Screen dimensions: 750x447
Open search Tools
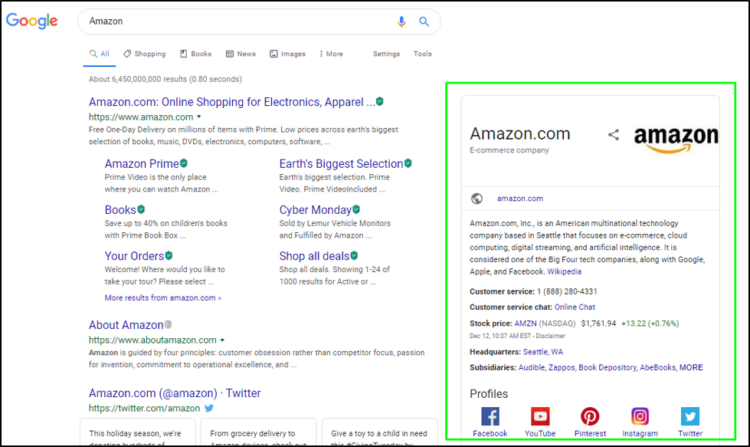(422, 54)
